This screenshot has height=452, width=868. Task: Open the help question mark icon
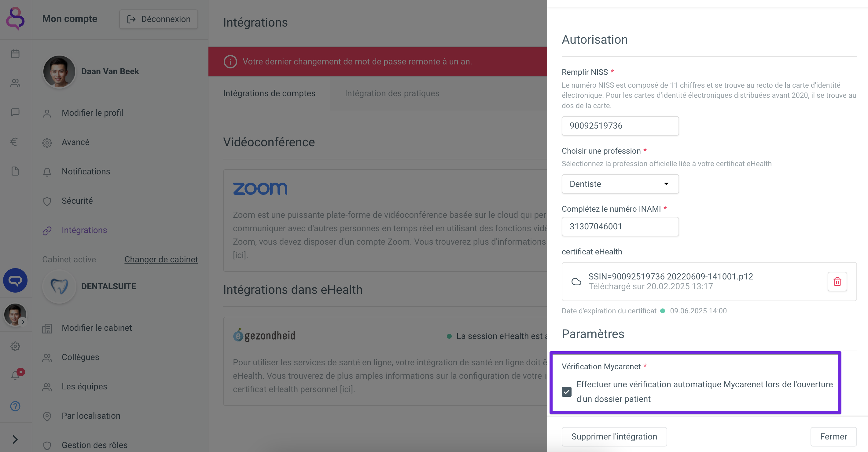(15, 406)
